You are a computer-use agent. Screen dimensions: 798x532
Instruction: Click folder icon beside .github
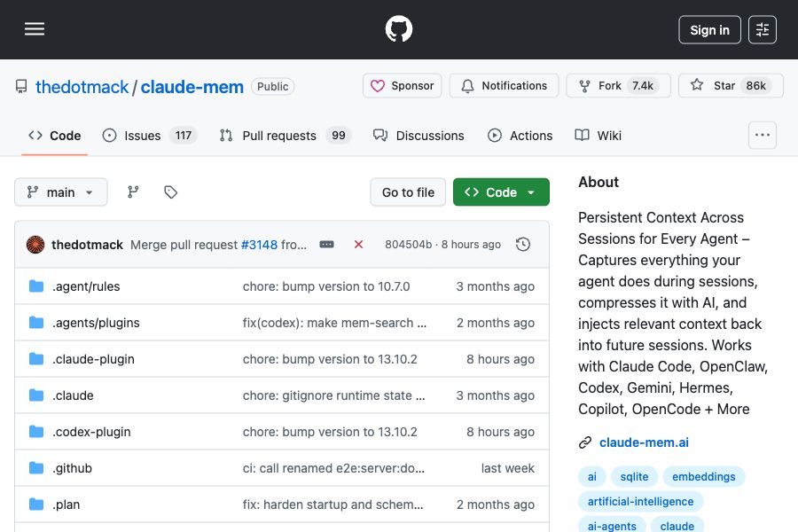[x=36, y=468]
